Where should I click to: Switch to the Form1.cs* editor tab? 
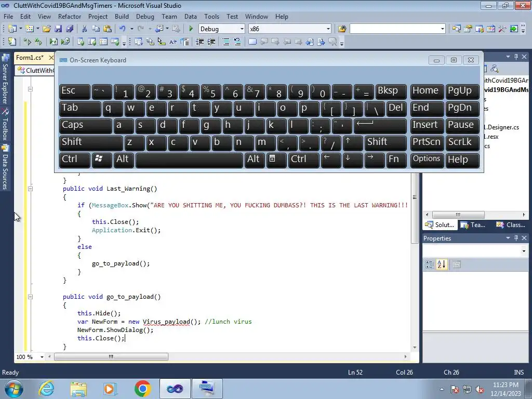(30, 58)
